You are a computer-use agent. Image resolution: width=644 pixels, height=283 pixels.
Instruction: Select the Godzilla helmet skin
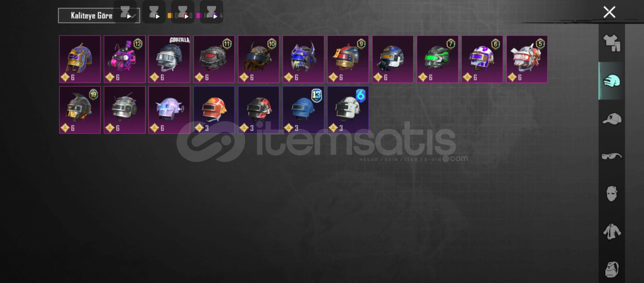point(169,59)
